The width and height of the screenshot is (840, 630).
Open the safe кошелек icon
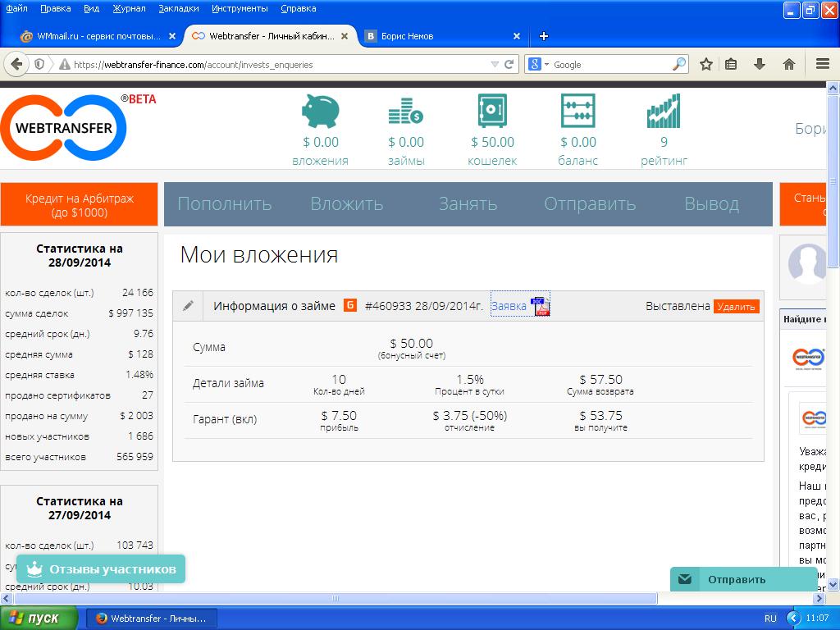492,111
